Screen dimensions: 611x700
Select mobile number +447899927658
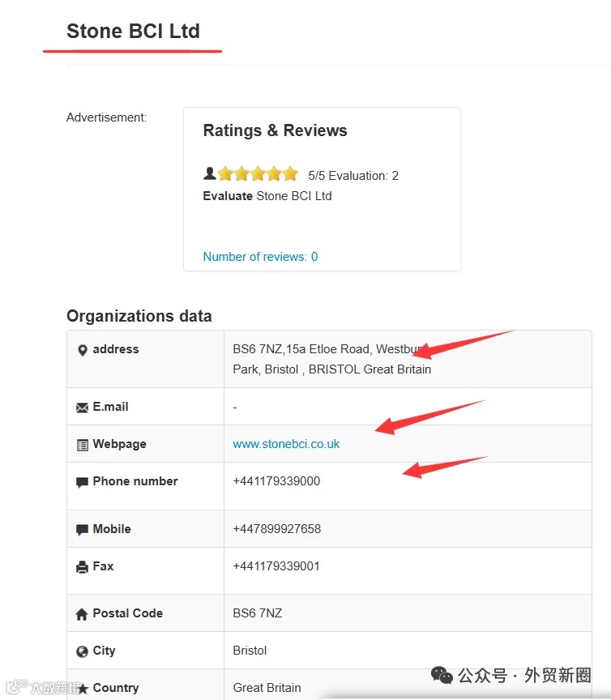(x=277, y=529)
